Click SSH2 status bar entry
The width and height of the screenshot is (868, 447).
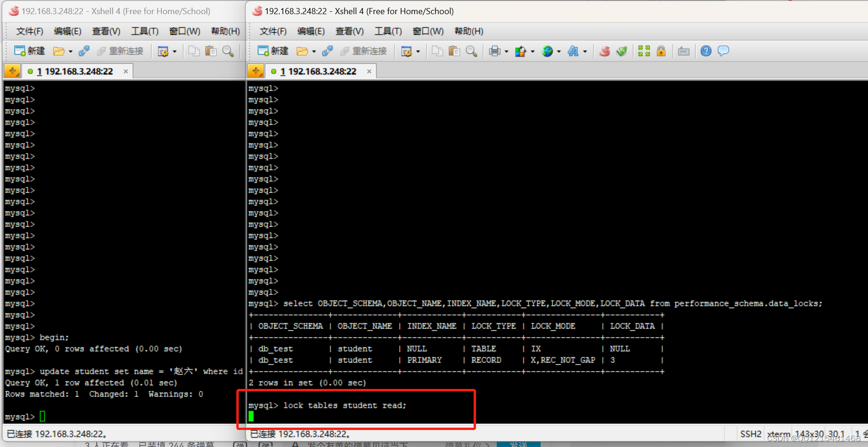coord(751,434)
